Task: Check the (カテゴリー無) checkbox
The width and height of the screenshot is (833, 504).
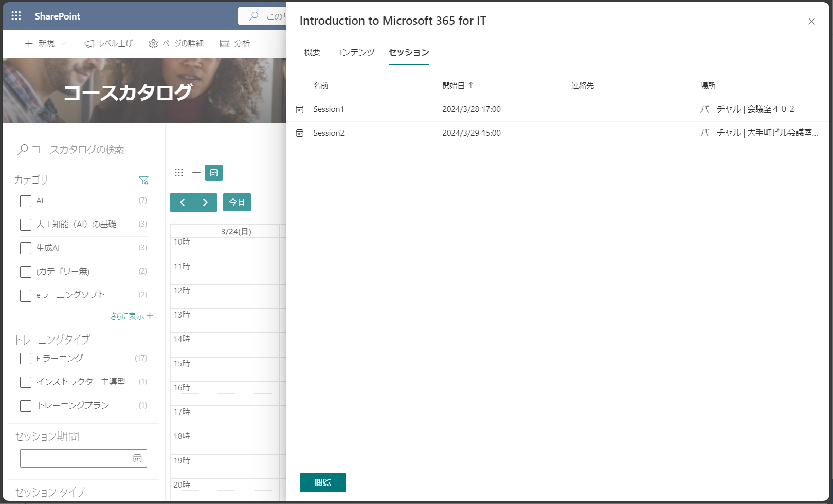Action: click(26, 272)
